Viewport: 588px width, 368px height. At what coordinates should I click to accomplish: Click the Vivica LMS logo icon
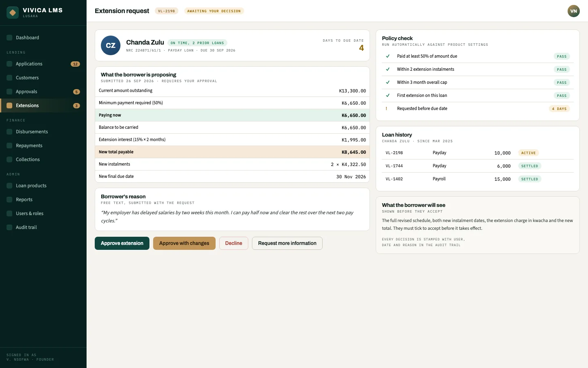pos(13,13)
